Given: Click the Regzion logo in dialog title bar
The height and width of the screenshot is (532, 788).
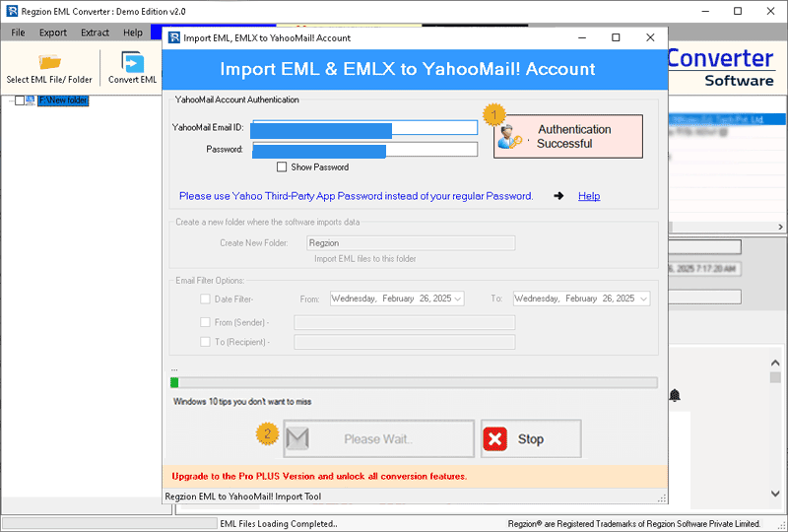Looking at the screenshot, I should (174, 37).
